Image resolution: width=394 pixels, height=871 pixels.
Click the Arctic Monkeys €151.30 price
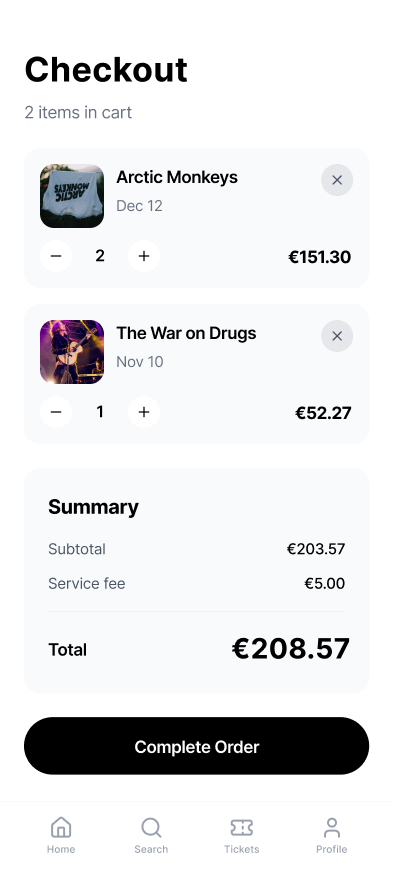click(x=320, y=257)
